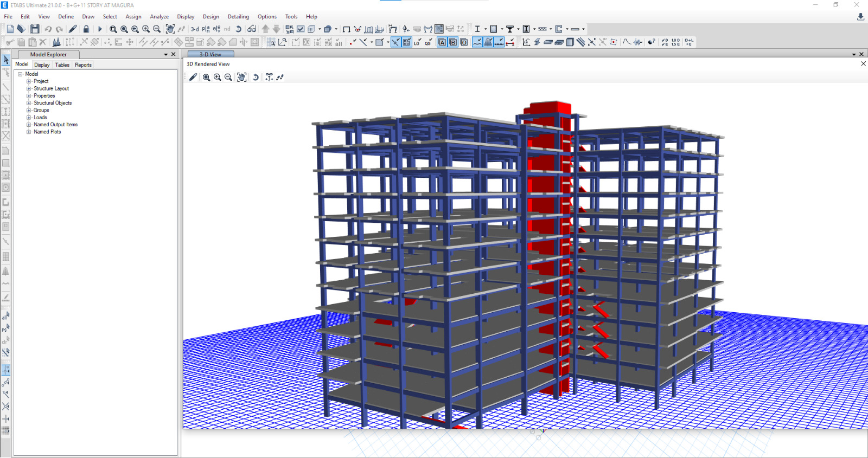868x458 pixels.
Task: Switch to the Display tab in Model Explorer
Action: click(x=42, y=65)
